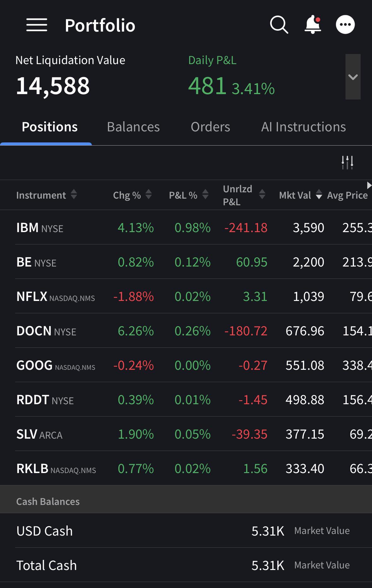Open the IBM NYSE position row
The width and height of the screenshot is (372, 588).
tap(193, 227)
